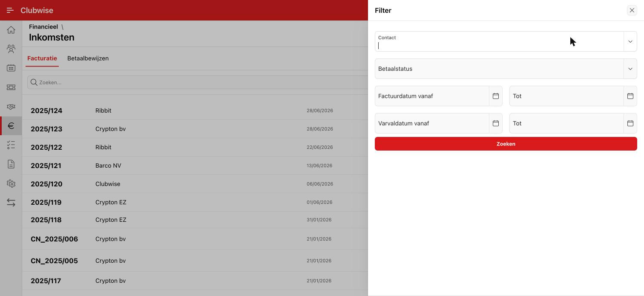Click the search magnifier icon
Screen dimensions: 644x296
coord(34,82)
